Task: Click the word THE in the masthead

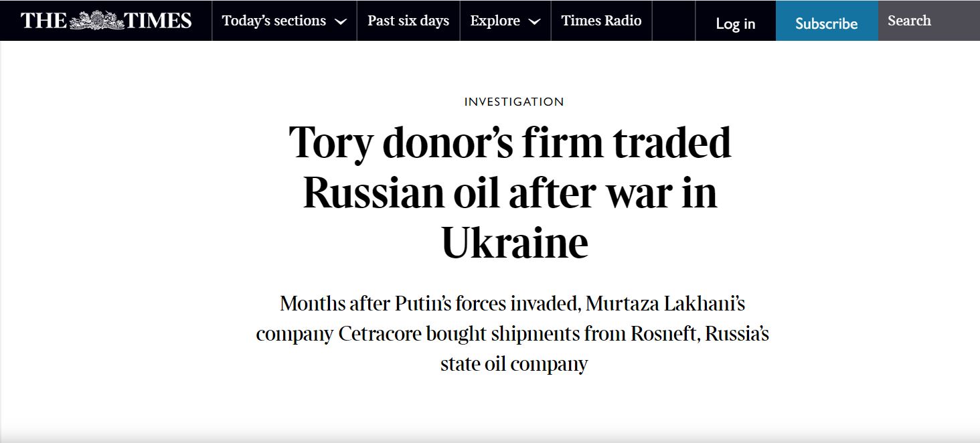Action: 44,21
